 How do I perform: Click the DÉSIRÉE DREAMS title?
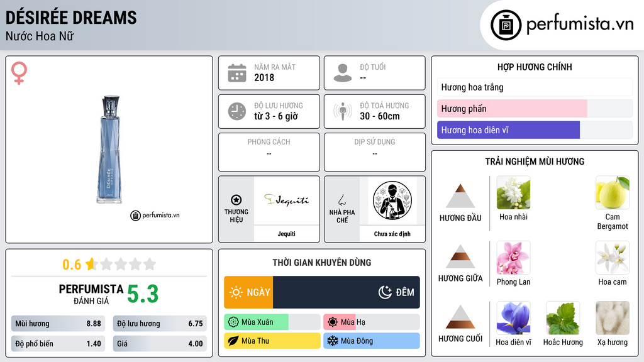[71, 18]
